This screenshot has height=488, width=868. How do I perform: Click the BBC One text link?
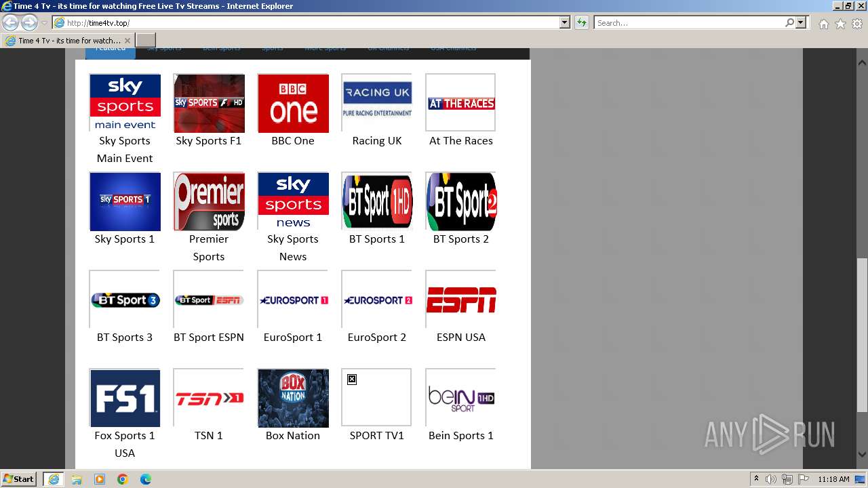coord(293,141)
